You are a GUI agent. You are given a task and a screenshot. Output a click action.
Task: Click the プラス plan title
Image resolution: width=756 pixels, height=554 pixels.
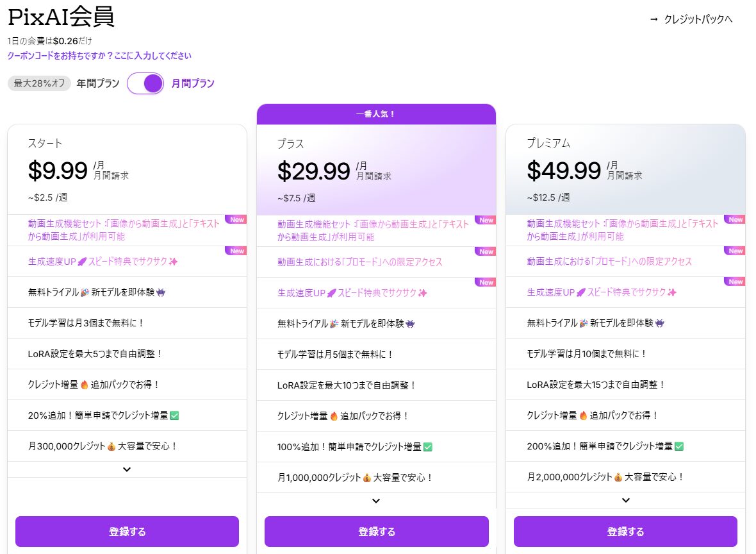[x=291, y=144]
